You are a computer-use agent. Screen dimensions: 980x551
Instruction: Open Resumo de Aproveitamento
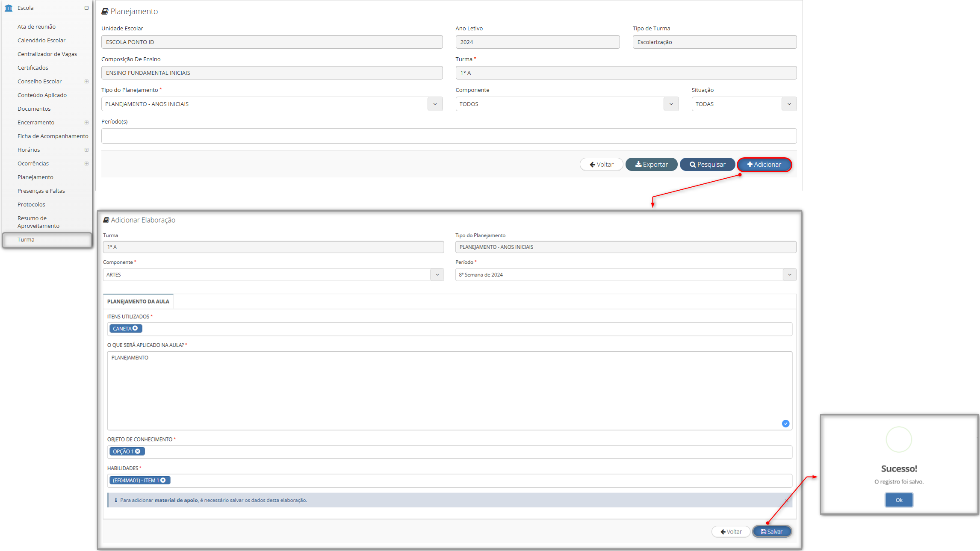click(x=38, y=222)
